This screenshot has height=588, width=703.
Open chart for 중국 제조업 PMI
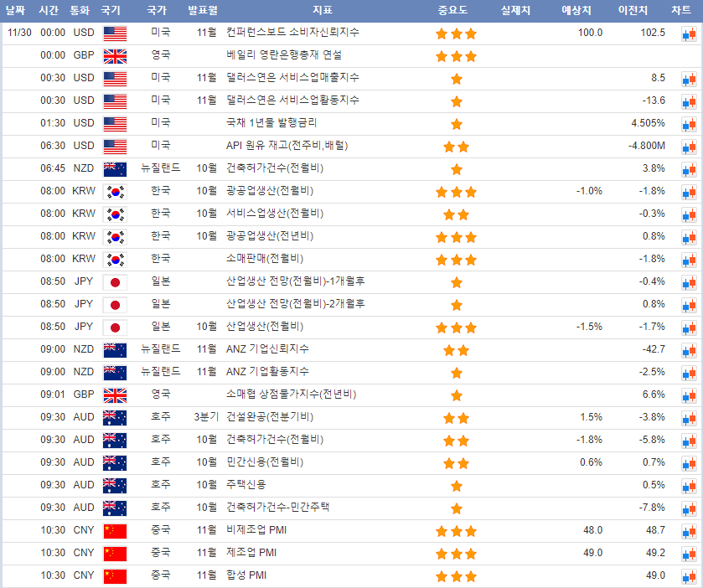(x=688, y=554)
